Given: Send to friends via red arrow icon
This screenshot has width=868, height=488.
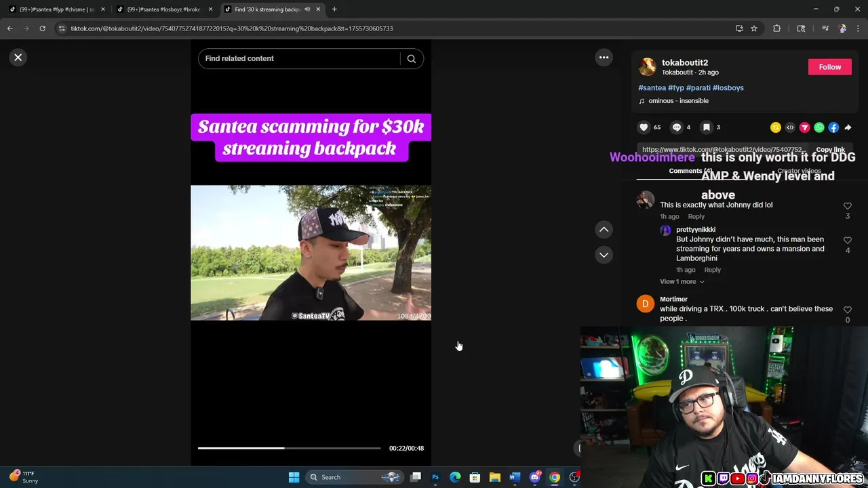Looking at the screenshot, I should click(x=804, y=127).
